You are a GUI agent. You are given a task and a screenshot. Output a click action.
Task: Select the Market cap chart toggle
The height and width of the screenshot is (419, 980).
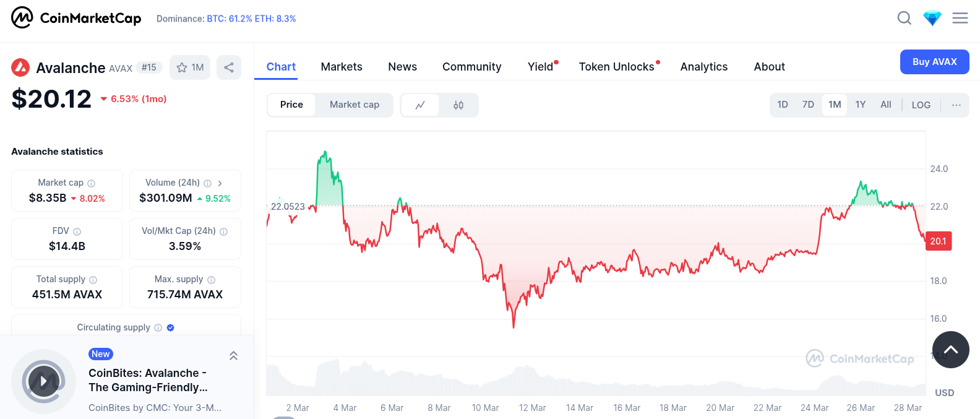click(x=355, y=105)
